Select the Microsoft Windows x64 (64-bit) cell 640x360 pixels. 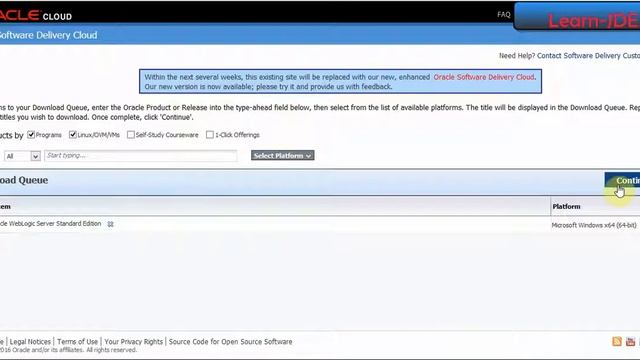(x=594, y=225)
